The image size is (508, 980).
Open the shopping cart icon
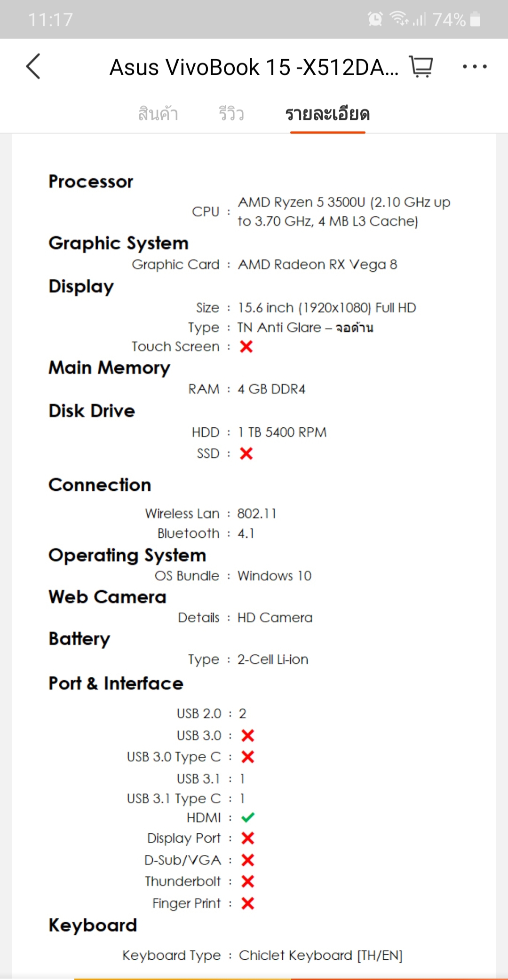pos(421,66)
